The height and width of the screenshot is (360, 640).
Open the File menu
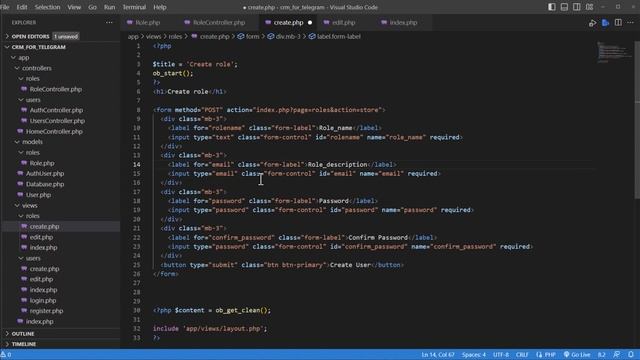coord(5,7)
